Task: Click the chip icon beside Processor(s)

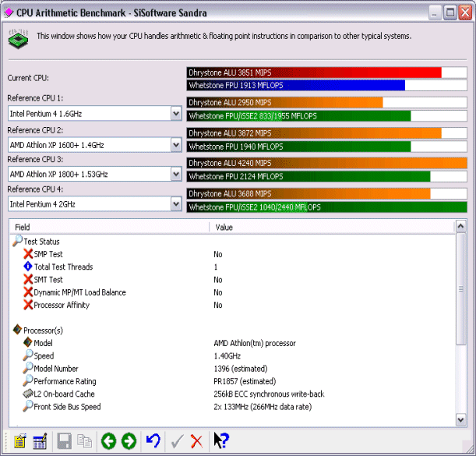Action: pyautogui.click(x=18, y=329)
